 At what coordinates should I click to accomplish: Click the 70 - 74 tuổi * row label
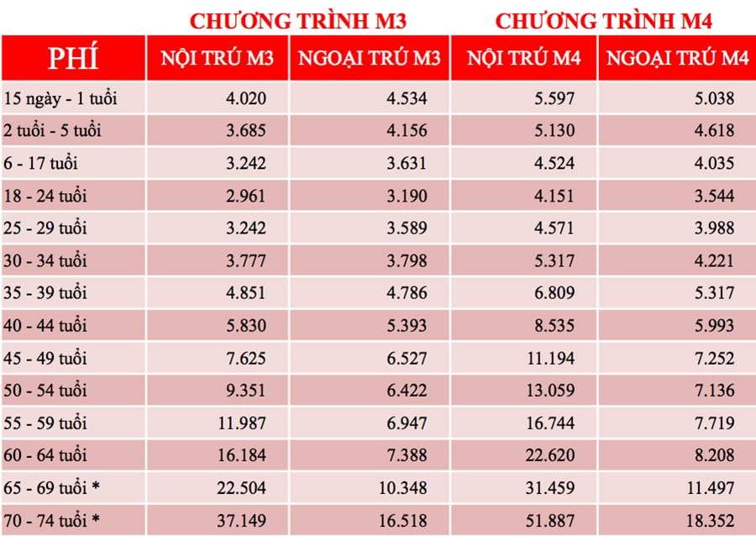[51, 521]
